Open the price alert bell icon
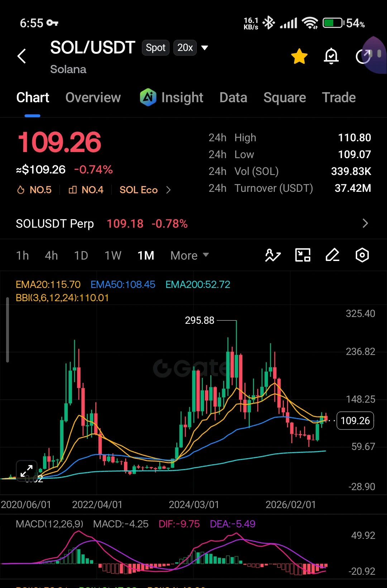This screenshot has width=387, height=588. [x=331, y=56]
